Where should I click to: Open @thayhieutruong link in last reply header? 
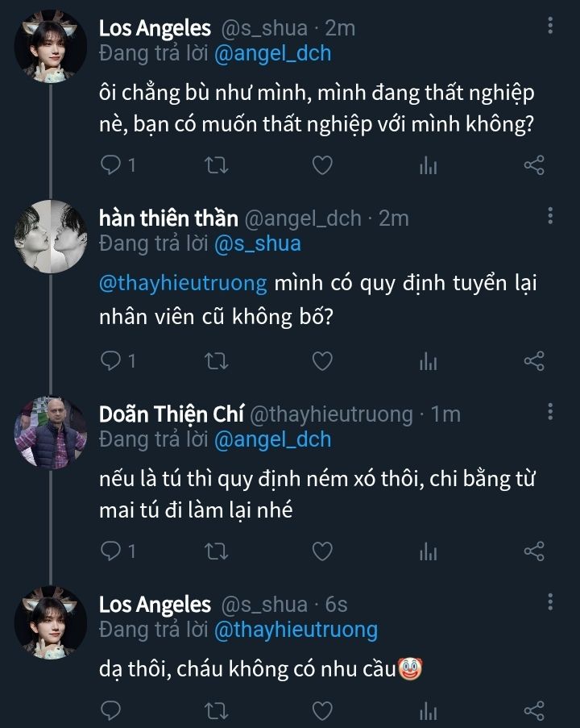click(296, 630)
